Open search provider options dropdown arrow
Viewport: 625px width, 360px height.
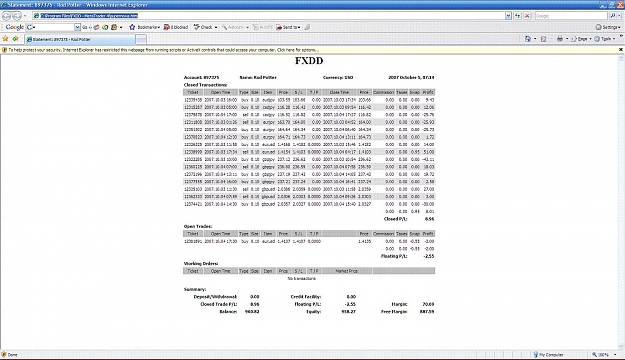619,16
